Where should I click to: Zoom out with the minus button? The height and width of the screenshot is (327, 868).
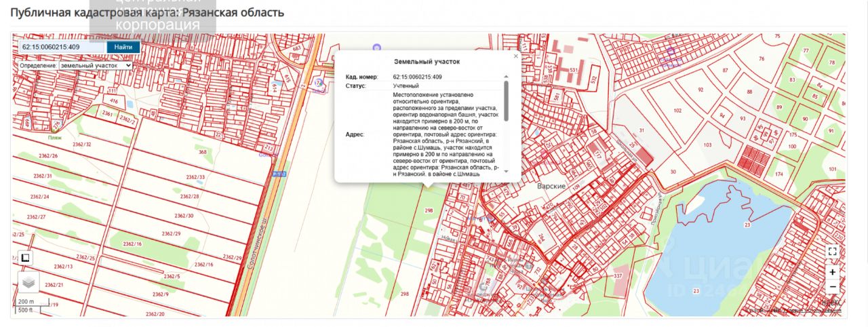[x=833, y=286]
